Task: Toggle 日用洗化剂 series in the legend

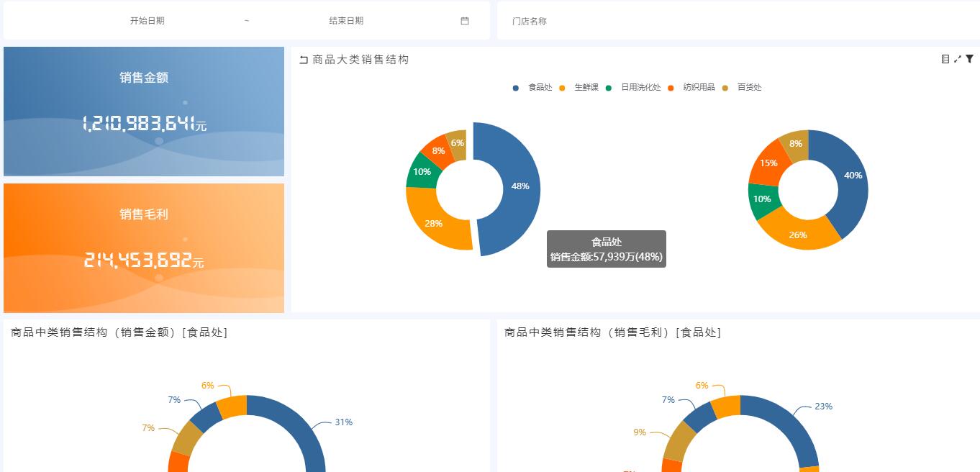Action: click(640, 87)
